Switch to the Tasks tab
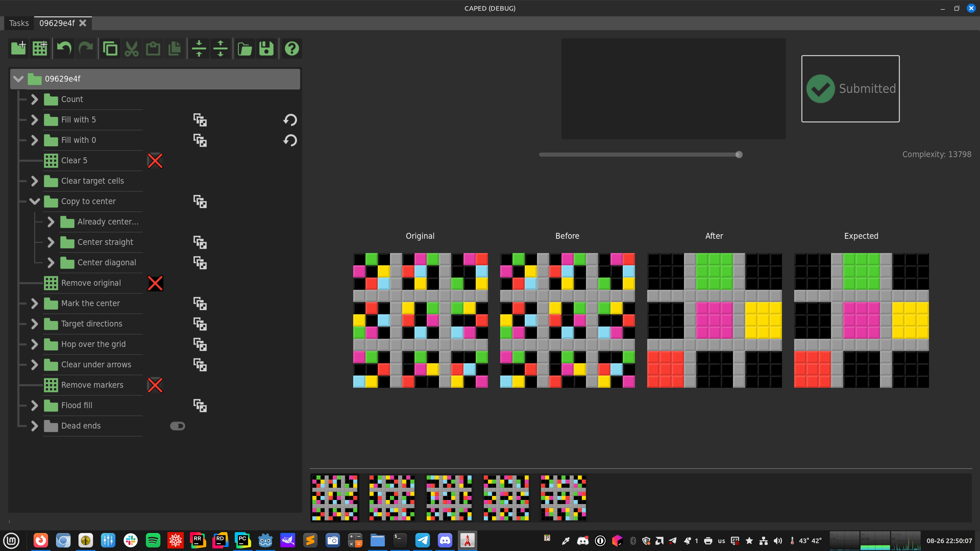The height and width of the screenshot is (551, 980). (19, 23)
